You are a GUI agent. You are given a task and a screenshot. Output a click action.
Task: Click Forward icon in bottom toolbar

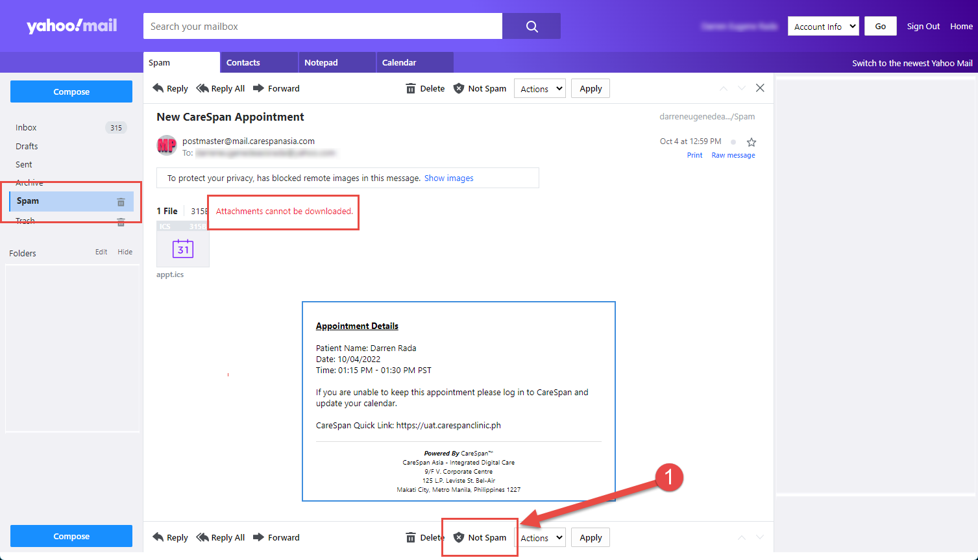(x=258, y=537)
